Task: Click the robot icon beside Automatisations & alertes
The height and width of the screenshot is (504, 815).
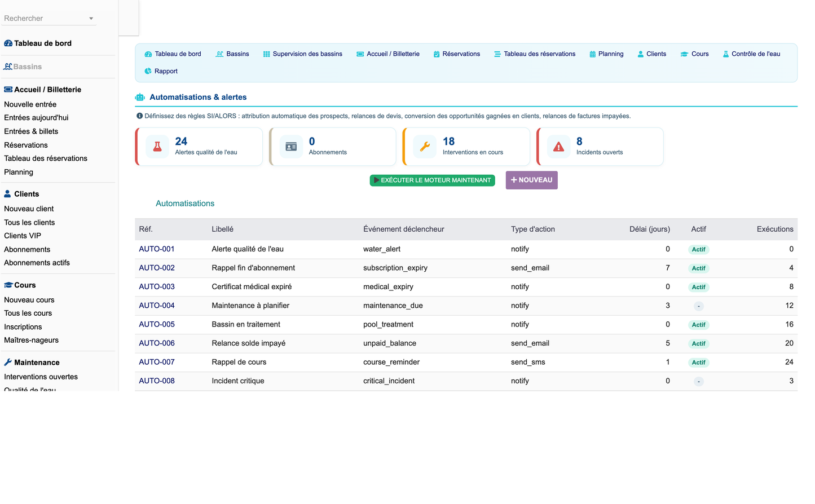Action: click(140, 98)
